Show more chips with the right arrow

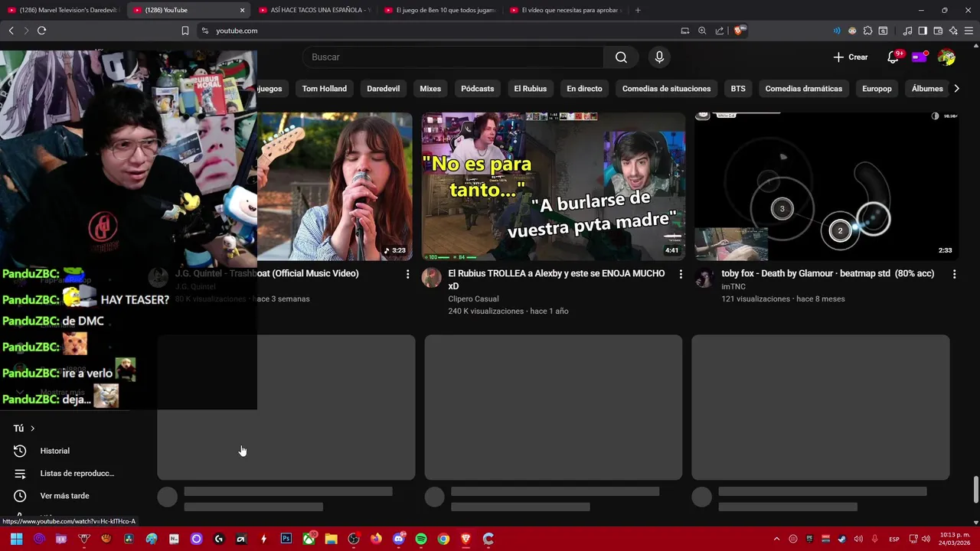coord(956,89)
